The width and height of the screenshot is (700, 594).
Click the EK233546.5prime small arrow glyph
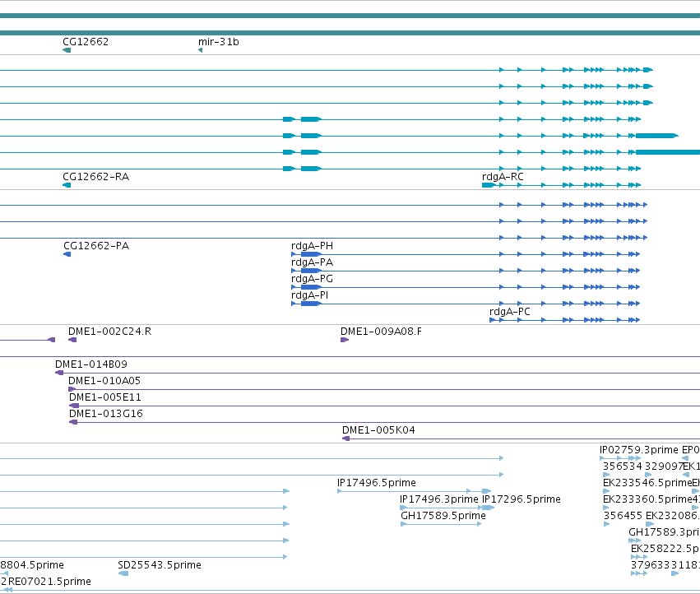click(x=606, y=491)
